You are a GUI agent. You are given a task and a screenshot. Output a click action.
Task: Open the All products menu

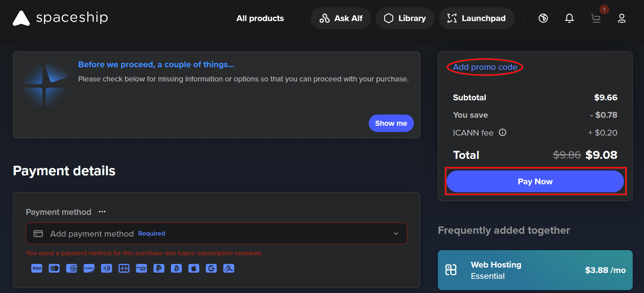click(x=260, y=18)
